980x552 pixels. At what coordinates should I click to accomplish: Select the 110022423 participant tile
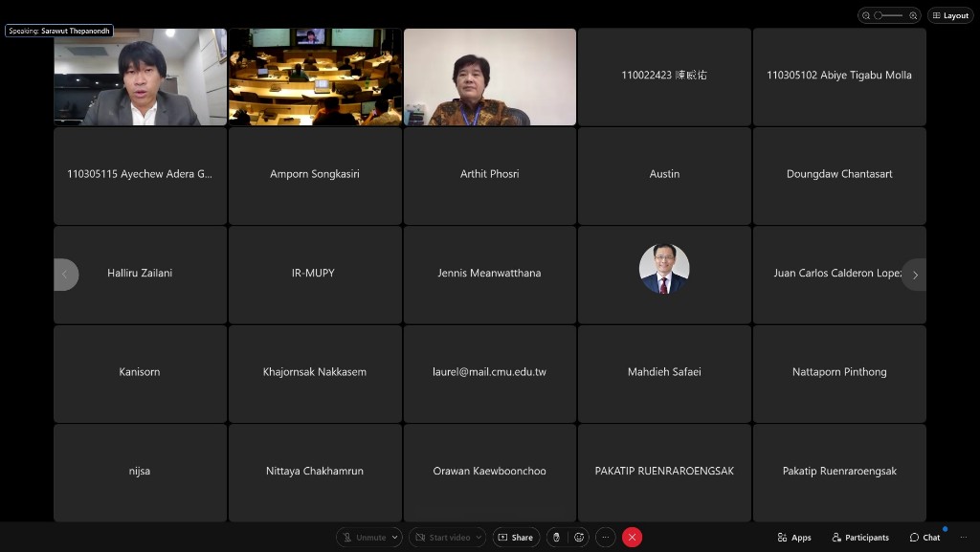click(664, 77)
